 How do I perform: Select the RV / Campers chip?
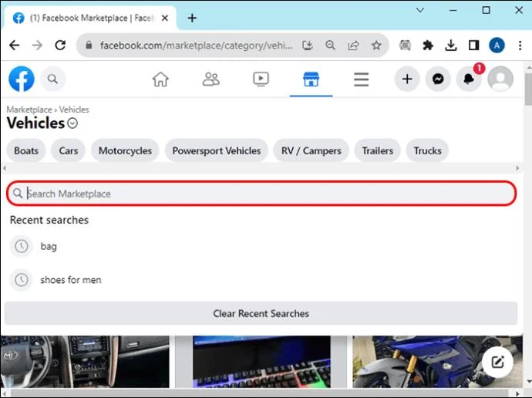coord(311,150)
